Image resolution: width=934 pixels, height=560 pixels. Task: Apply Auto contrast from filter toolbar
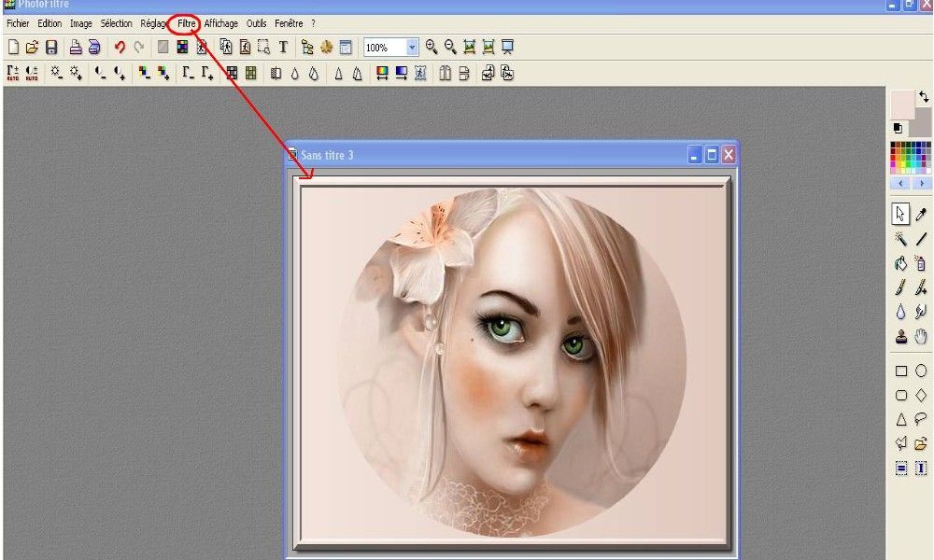coord(32,73)
